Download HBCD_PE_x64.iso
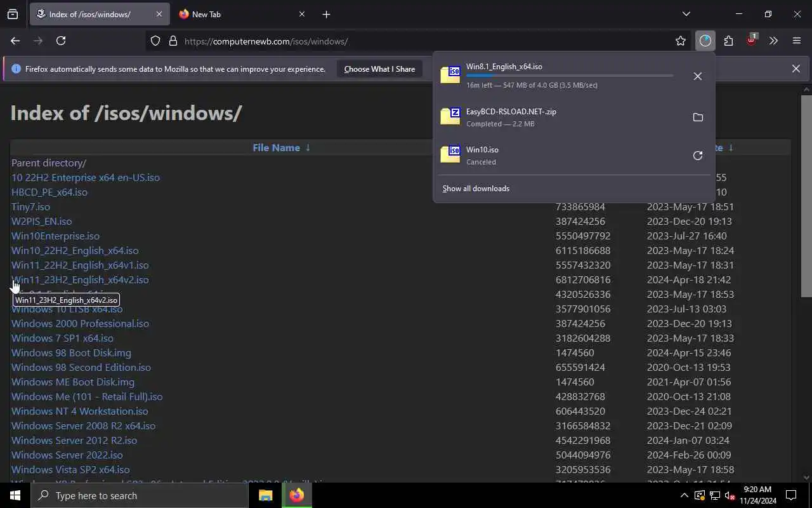This screenshot has width=812, height=508. [x=49, y=192]
